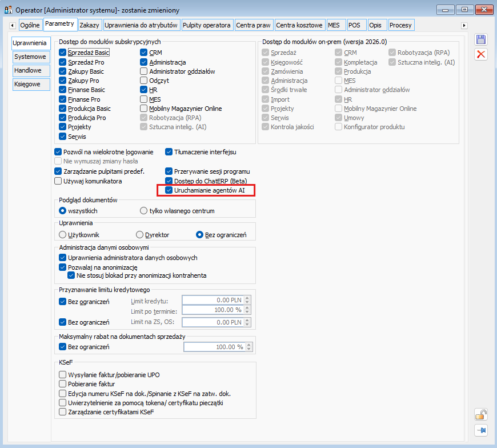Cancel changes with the red X icon
Screen dimensions: 497x448
(x=481, y=54)
